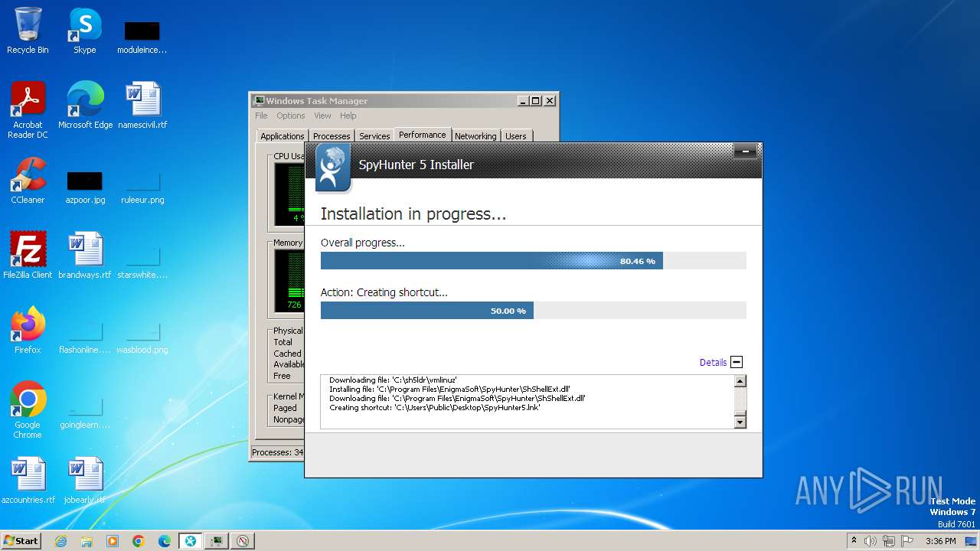
Task: Select log line Downloading file ShShellExt.dll
Action: (457, 399)
